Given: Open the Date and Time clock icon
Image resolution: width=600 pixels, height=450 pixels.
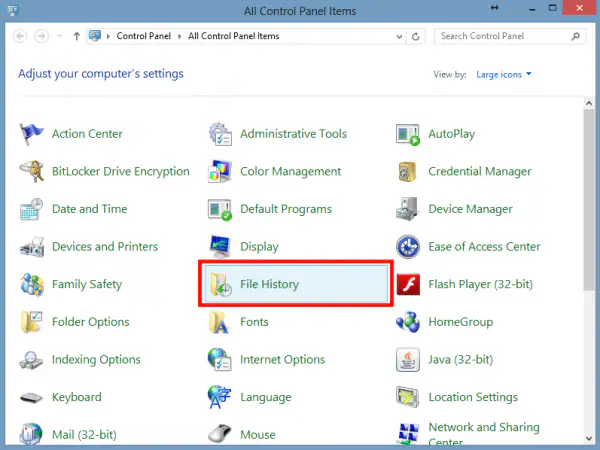Looking at the screenshot, I should click(x=31, y=209).
